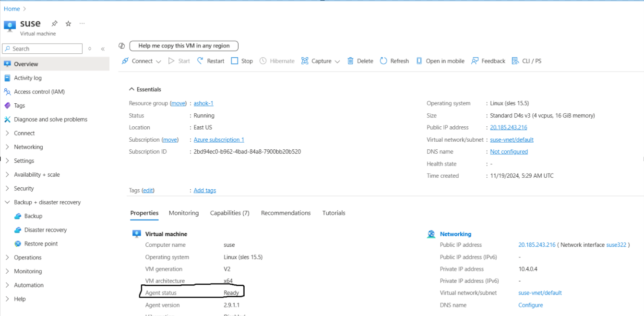Image resolution: width=644 pixels, height=316 pixels.
Task: Go to Home breadcrumb link
Action: [12, 9]
